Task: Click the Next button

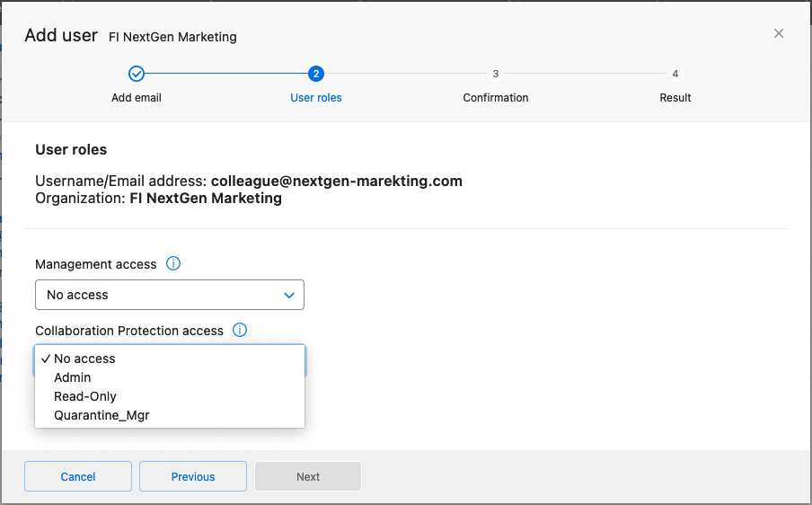Action: tap(308, 476)
